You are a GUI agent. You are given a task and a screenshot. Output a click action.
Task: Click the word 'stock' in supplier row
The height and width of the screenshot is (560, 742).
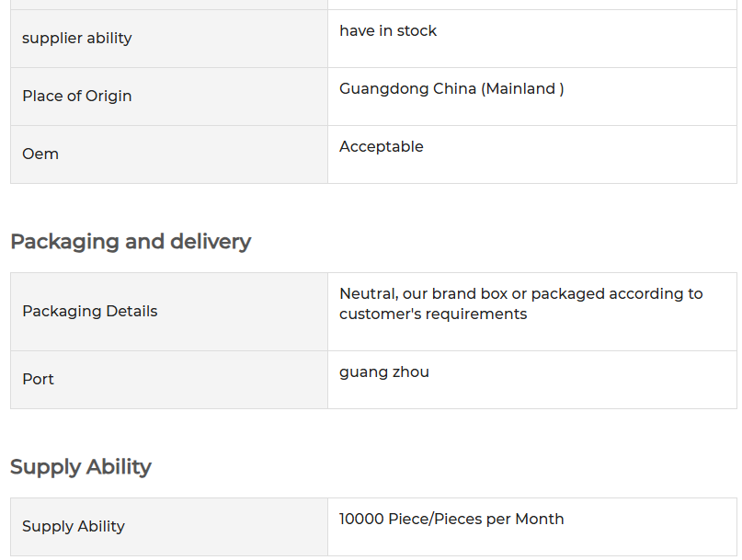click(417, 30)
